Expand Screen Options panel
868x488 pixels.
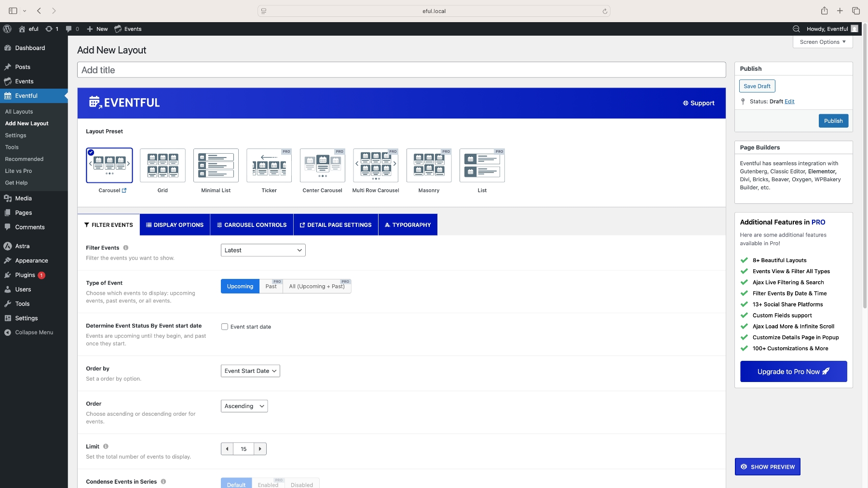point(823,42)
